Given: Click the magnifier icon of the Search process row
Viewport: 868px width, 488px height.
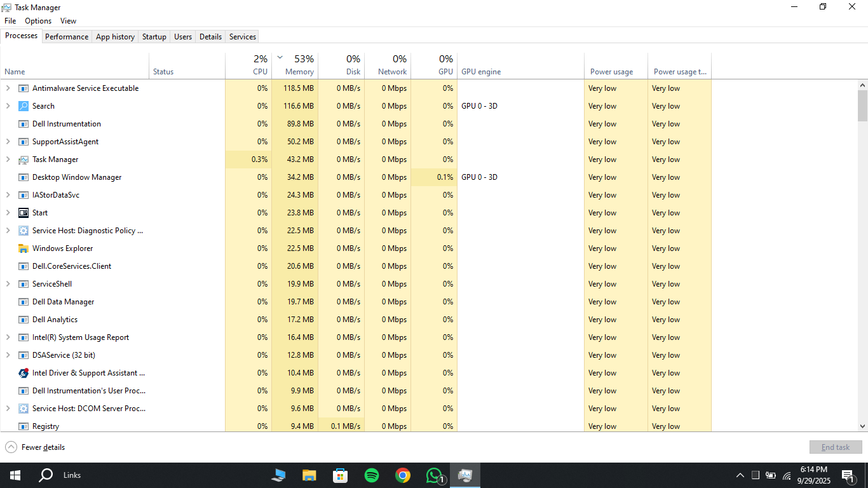Looking at the screenshot, I should pyautogui.click(x=24, y=106).
